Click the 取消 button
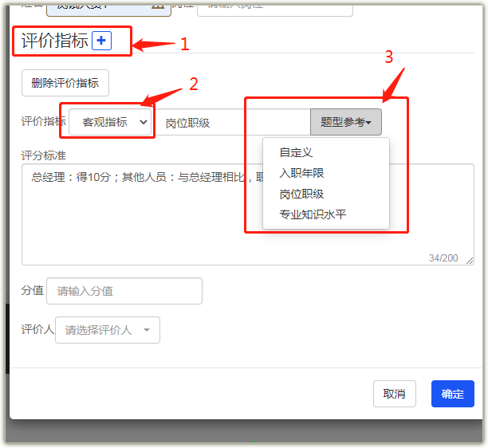The height and width of the screenshot is (448, 488). pos(395,394)
